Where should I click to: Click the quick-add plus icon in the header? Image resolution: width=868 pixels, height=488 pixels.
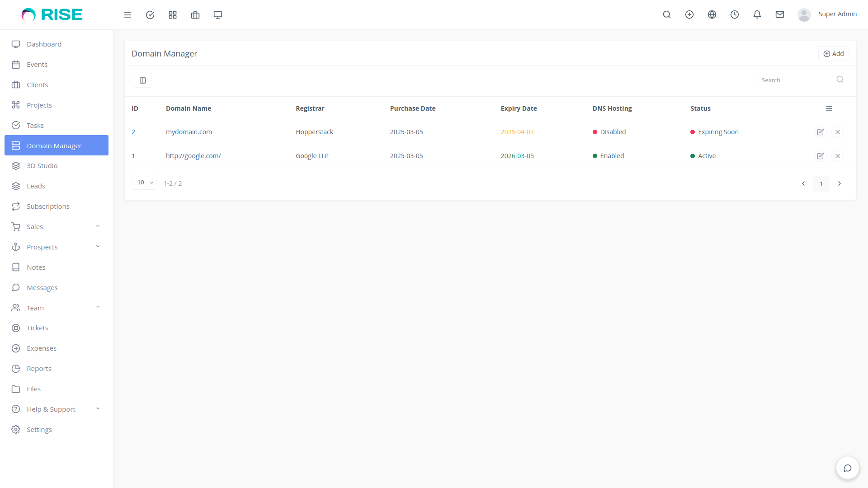pyautogui.click(x=689, y=14)
